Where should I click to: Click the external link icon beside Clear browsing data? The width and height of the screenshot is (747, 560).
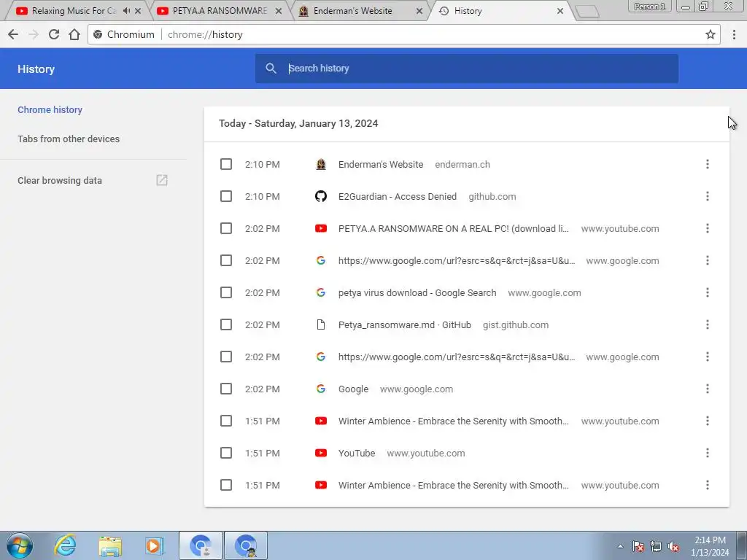tap(162, 180)
